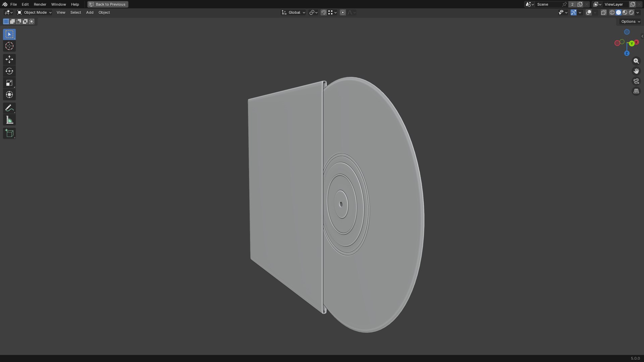The height and width of the screenshot is (362, 644).
Task: Select the Annotate tool
Action: pyautogui.click(x=9, y=108)
